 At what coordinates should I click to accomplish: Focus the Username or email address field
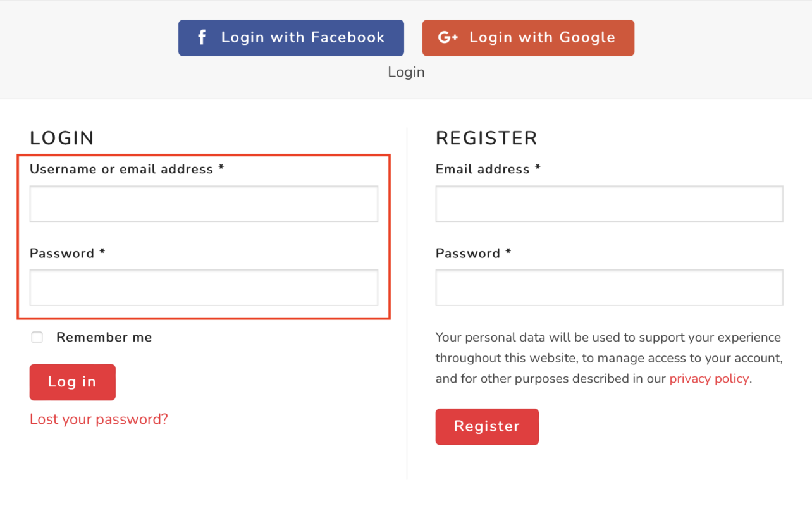204,204
